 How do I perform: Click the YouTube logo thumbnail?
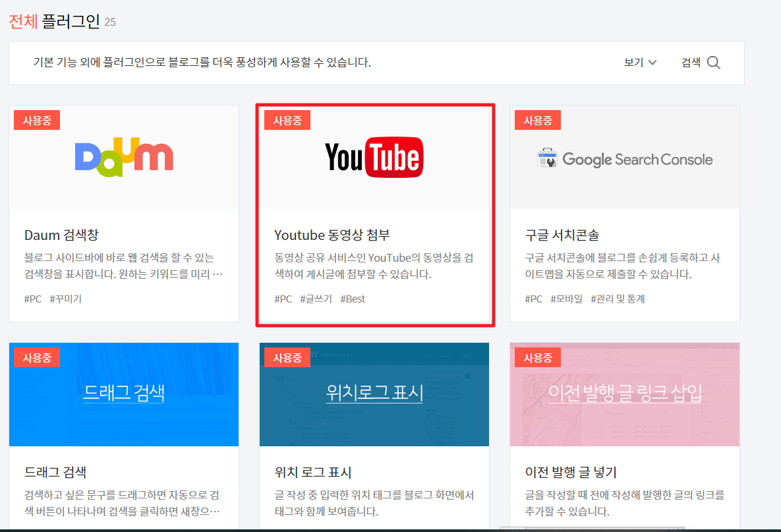click(374, 157)
